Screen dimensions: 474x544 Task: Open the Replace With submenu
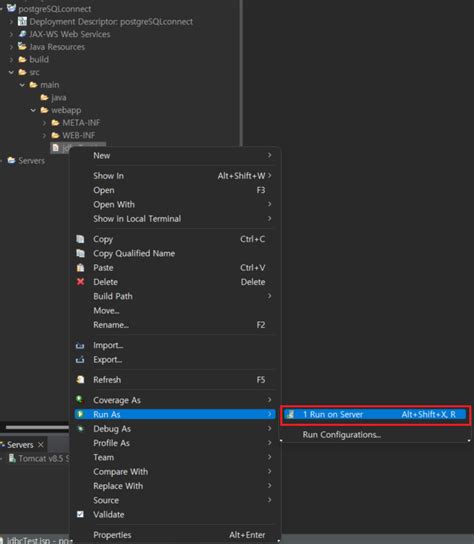pyautogui.click(x=175, y=486)
